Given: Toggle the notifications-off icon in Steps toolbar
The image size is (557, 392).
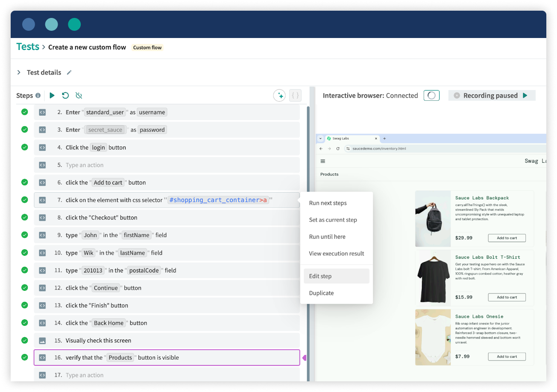Looking at the screenshot, I should pyautogui.click(x=79, y=95).
